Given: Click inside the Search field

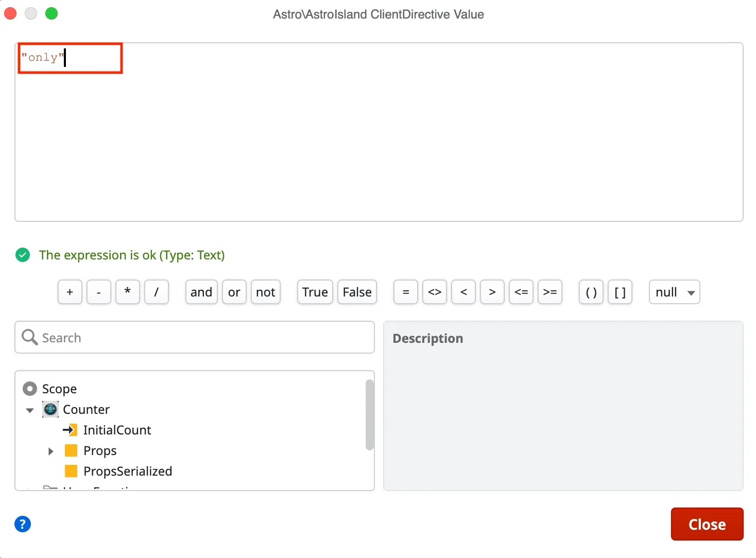Looking at the screenshot, I should coord(154,337).
